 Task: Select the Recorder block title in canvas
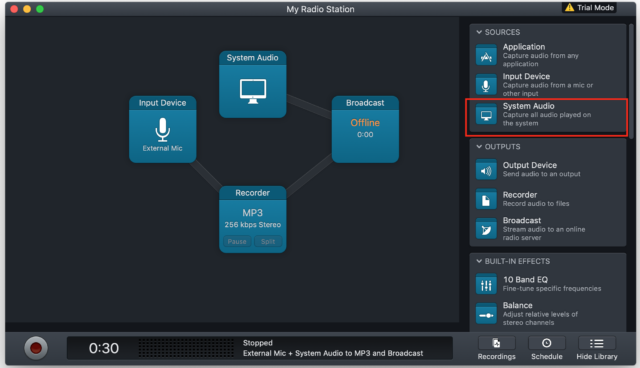coord(253,193)
